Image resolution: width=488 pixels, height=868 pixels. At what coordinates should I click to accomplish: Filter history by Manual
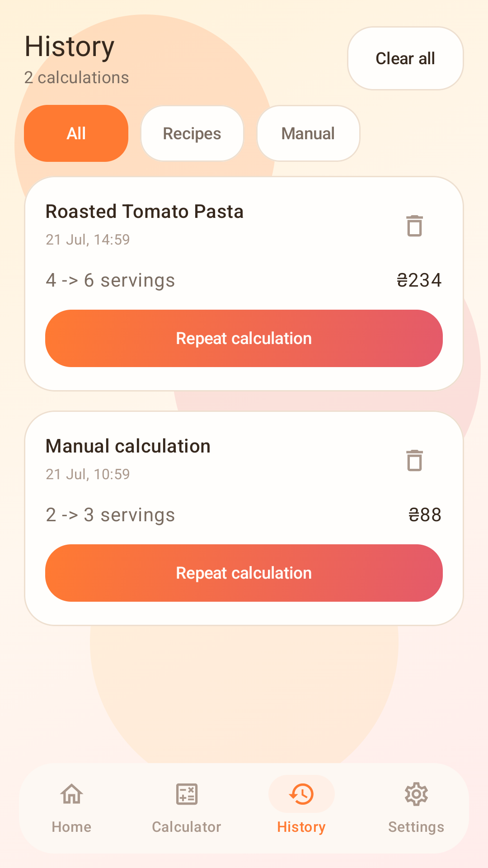(x=308, y=133)
